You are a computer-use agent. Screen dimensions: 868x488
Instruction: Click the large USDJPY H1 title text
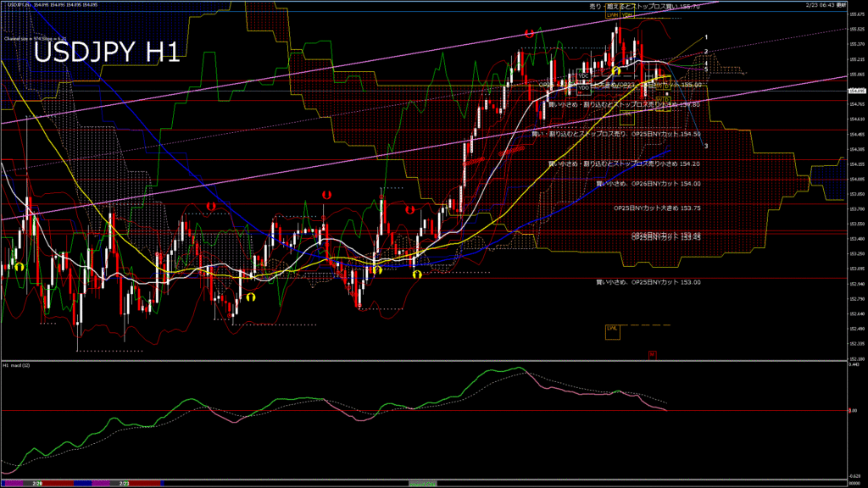click(106, 53)
